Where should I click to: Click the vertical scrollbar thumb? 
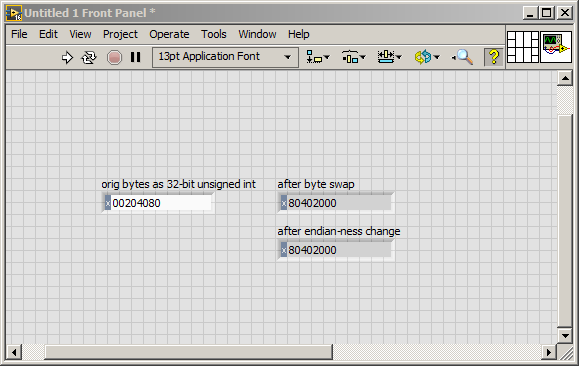click(x=565, y=221)
